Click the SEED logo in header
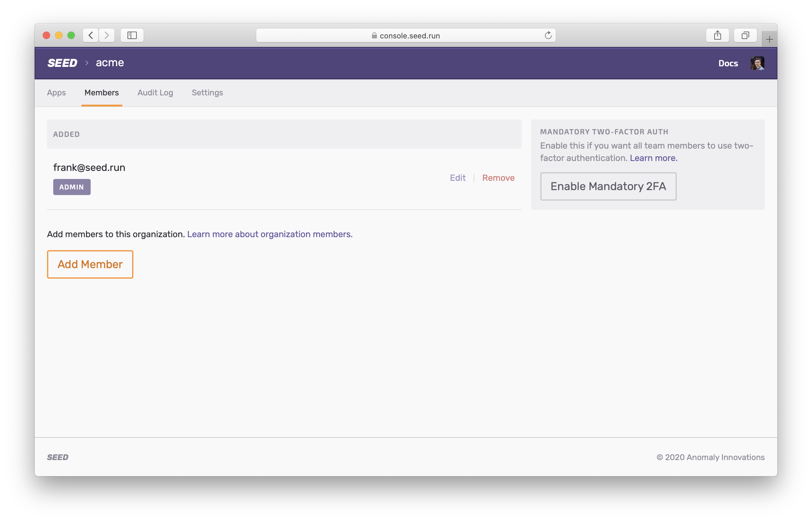This screenshot has height=522, width=812. (62, 63)
